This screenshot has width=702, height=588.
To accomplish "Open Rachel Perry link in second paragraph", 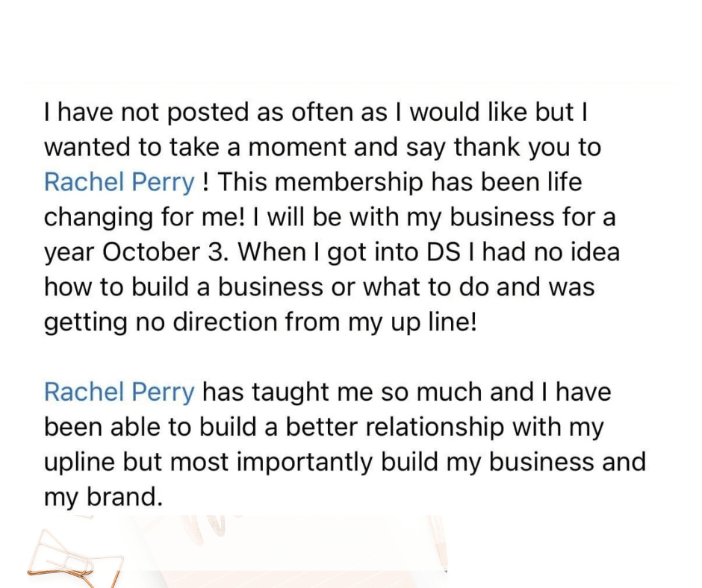I will click(x=119, y=392).
